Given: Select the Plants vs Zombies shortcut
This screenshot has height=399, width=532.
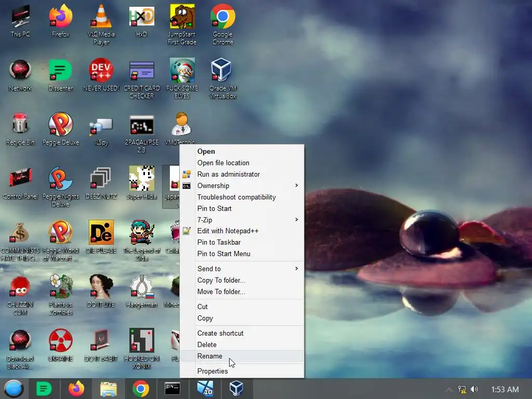Looking at the screenshot, I should tap(60, 295).
